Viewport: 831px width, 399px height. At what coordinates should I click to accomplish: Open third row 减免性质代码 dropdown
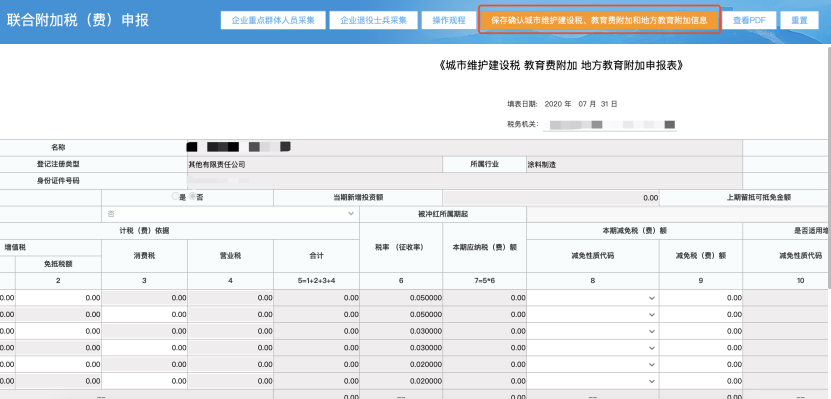593,331
